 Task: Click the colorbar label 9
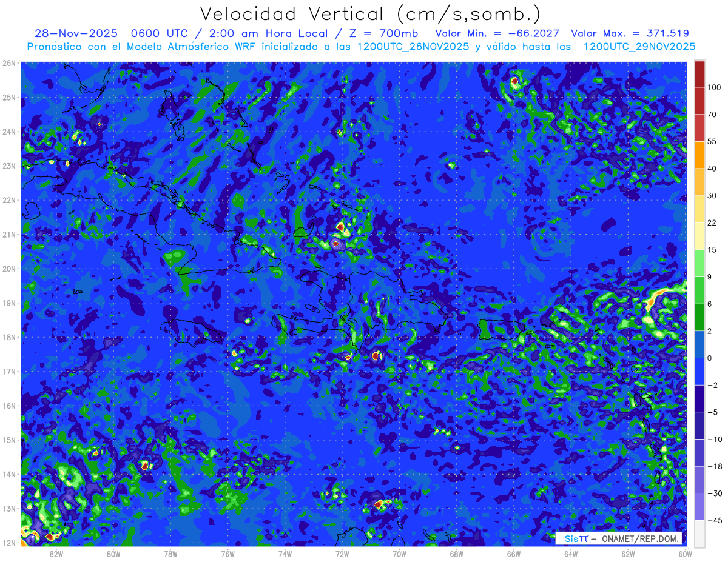coord(710,276)
